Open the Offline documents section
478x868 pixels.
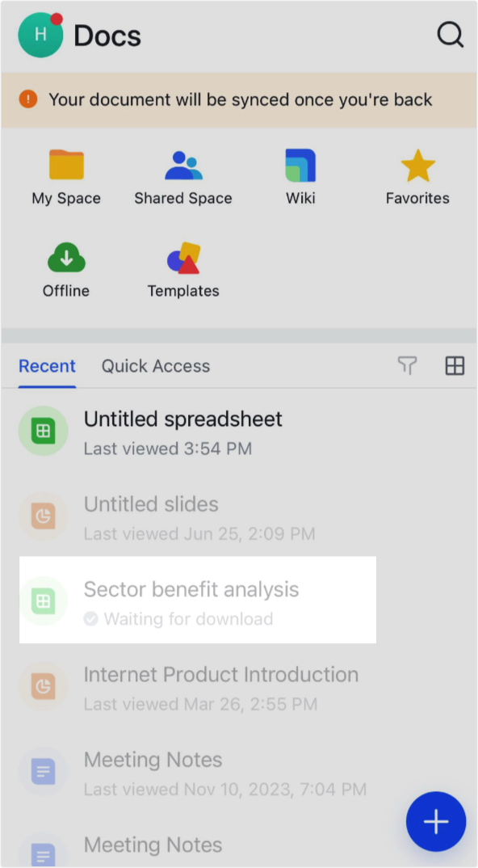coord(65,268)
